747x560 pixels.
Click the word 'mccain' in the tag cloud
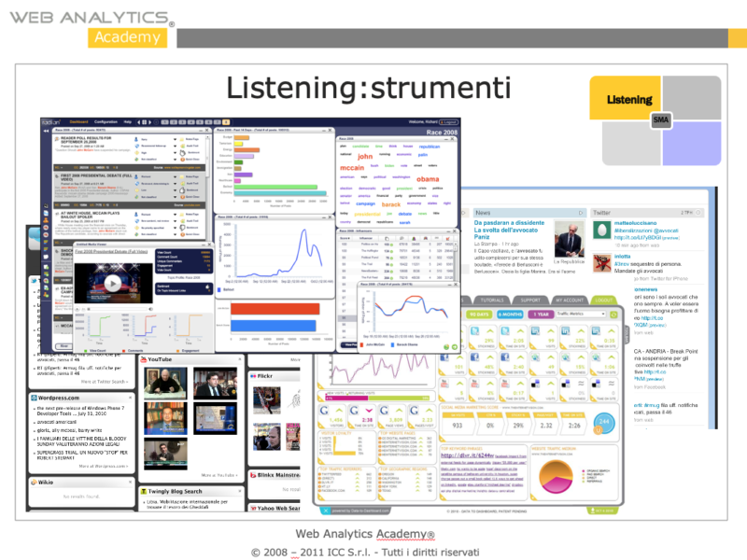coord(352,168)
